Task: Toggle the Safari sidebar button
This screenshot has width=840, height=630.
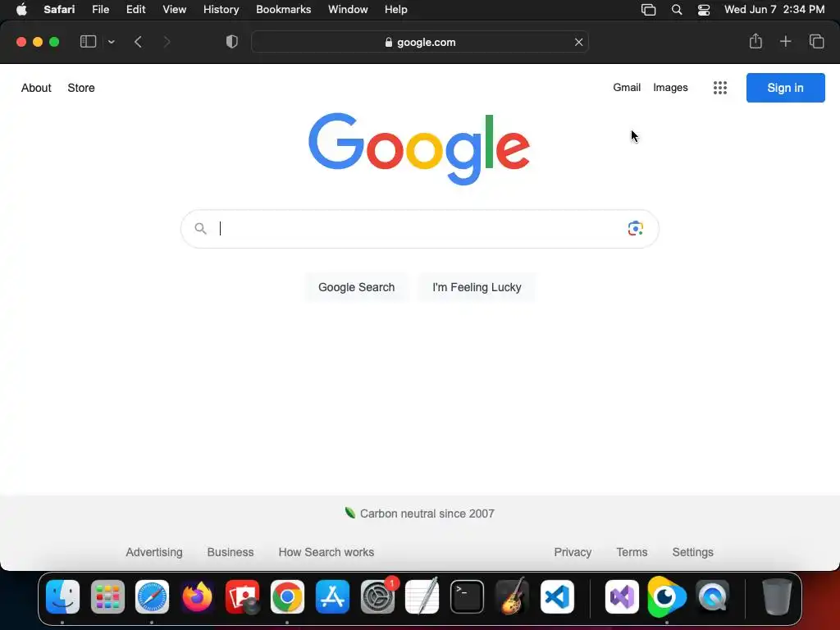Action: click(x=88, y=42)
